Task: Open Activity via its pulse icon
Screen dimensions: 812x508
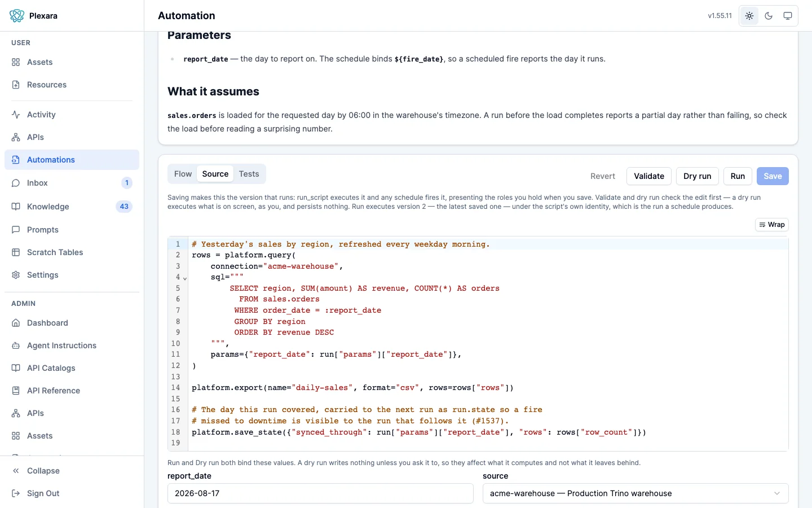Action: [x=16, y=115]
